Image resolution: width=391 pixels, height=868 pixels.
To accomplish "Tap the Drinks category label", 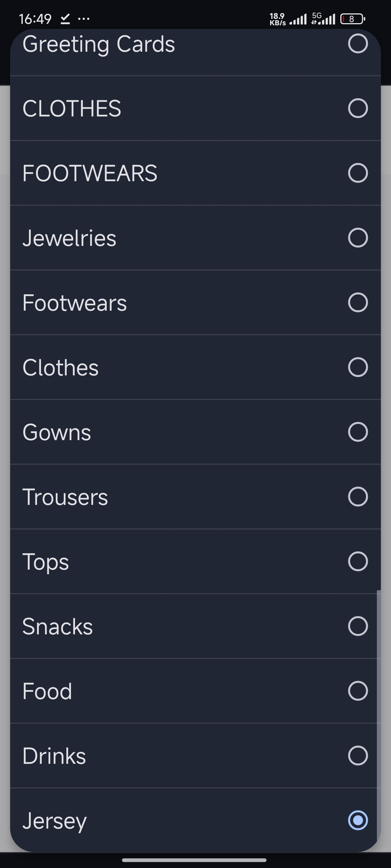I will coord(54,756).
